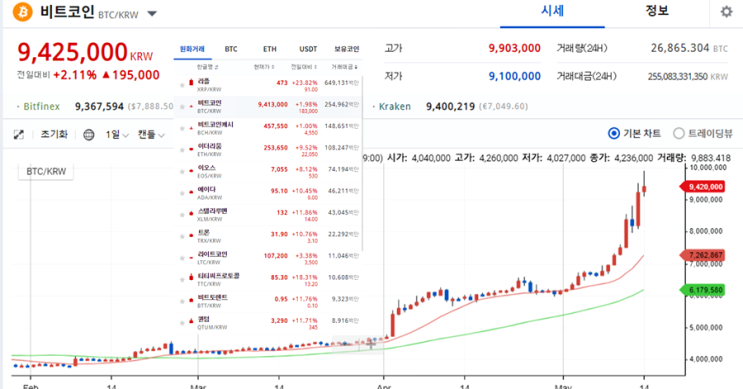The image size is (743, 389).
Task: Click the Kraken exchange label
Action: (x=394, y=107)
